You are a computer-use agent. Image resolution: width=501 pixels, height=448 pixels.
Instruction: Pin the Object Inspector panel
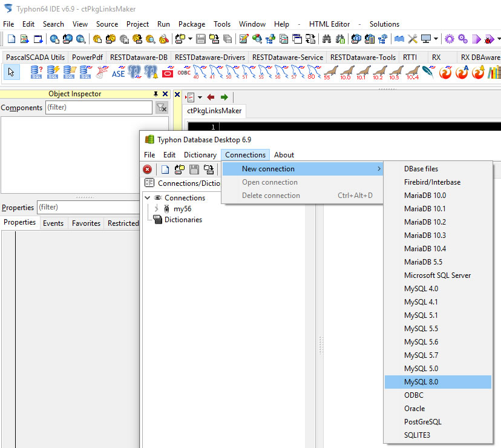coord(156,94)
